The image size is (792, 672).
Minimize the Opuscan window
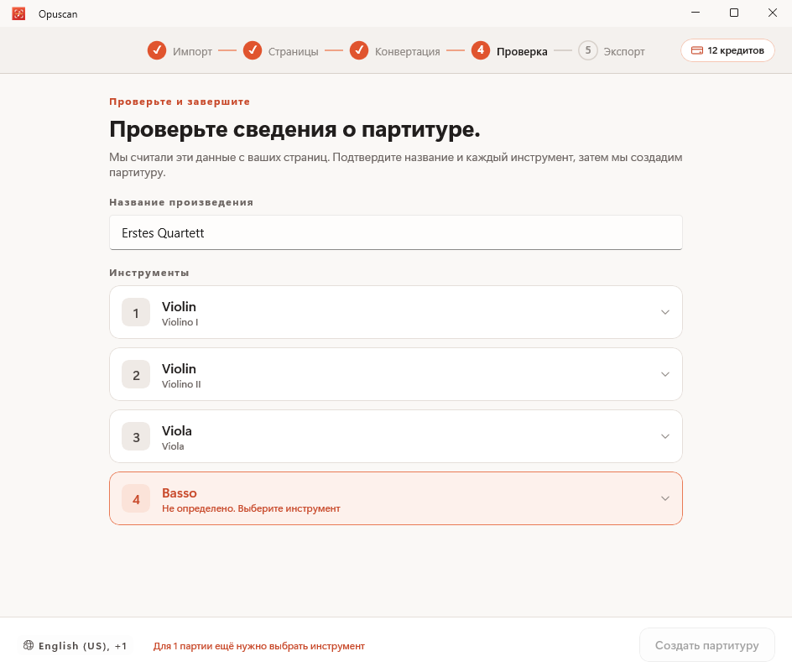pos(696,13)
